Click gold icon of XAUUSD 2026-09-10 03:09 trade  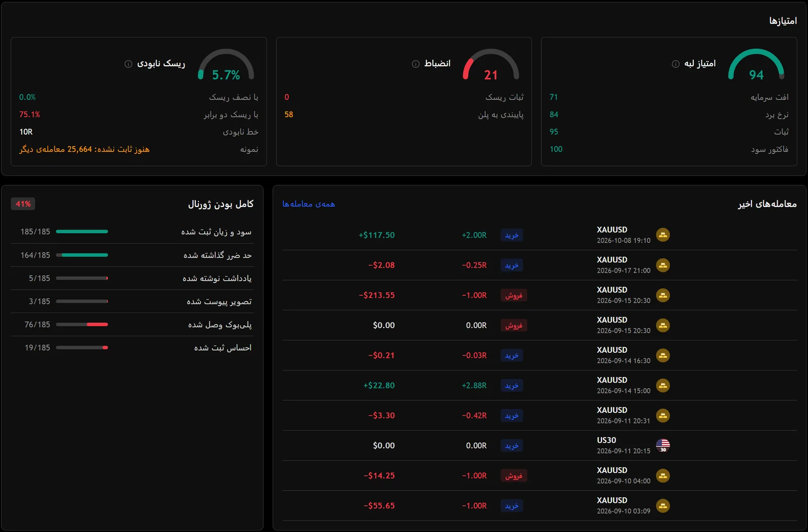click(x=663, y=505)
